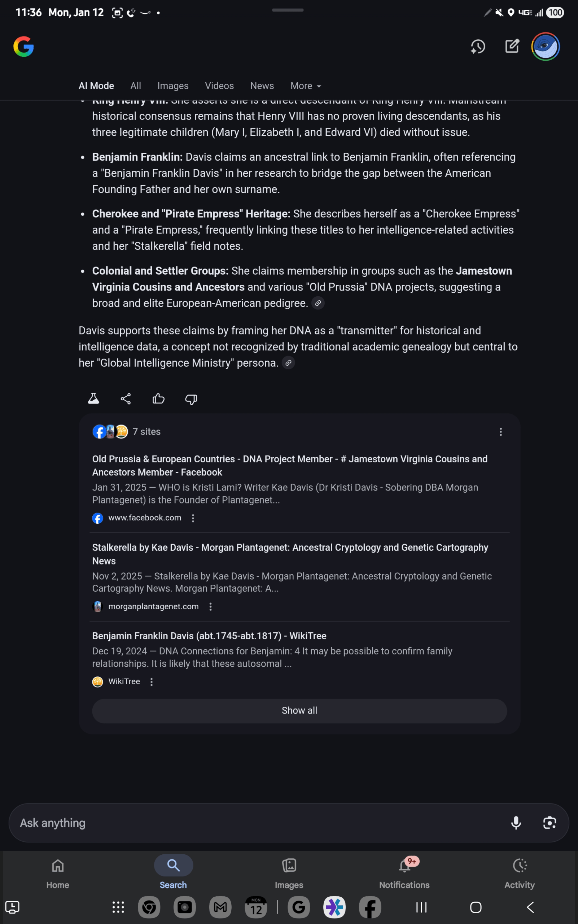Open the three-dot menu on the 7 sites card
Image resolution: width=578 pixels, height=924 pixels.
coord(501,431)
